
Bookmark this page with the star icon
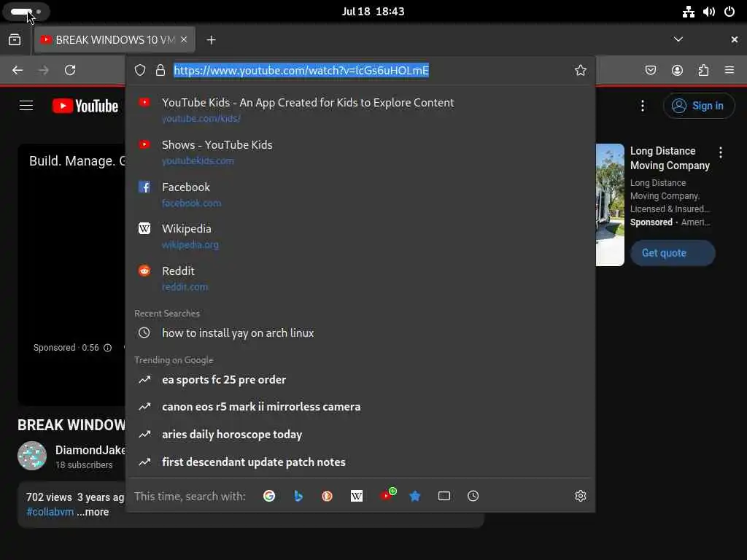coord(580,71)
